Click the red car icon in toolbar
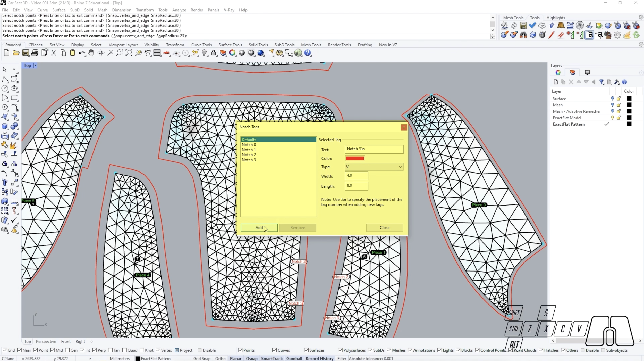 coord(166,53)
